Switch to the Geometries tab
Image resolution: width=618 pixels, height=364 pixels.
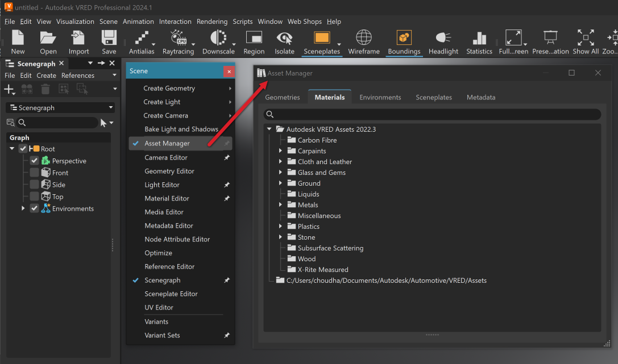[x=282, y=97]
